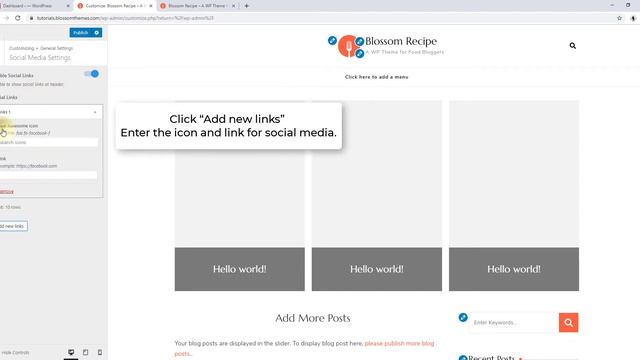640x360 pixels.
Task: Switch to tablet preview icon
Action: (85, 352)
